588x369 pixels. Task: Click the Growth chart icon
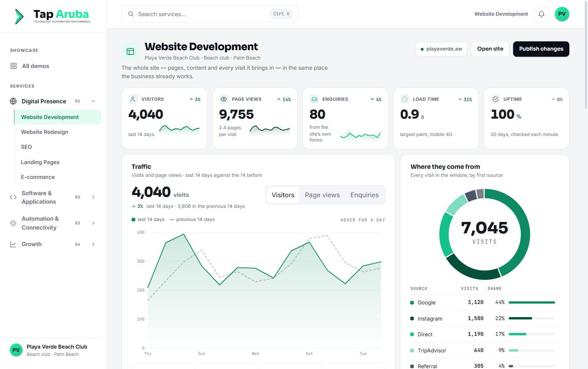coord(13,244)
